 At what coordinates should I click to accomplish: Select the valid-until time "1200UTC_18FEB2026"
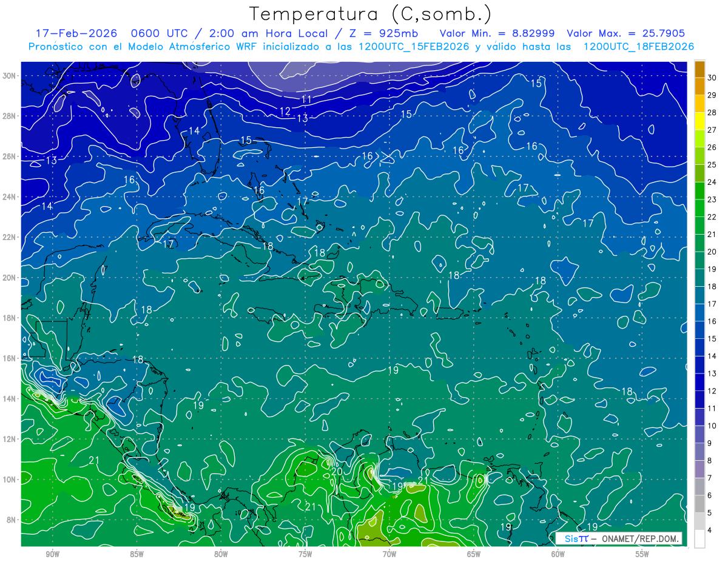(x=639, y=47)
